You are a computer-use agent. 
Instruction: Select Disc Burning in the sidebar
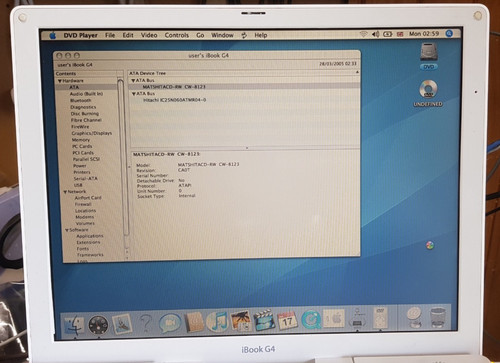point(85,114)
